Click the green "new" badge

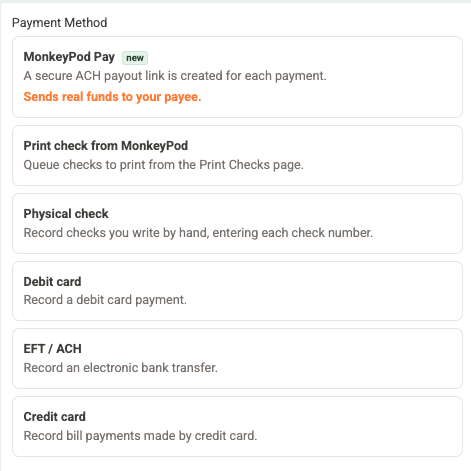pyautogui.click(x=135, y=58)
